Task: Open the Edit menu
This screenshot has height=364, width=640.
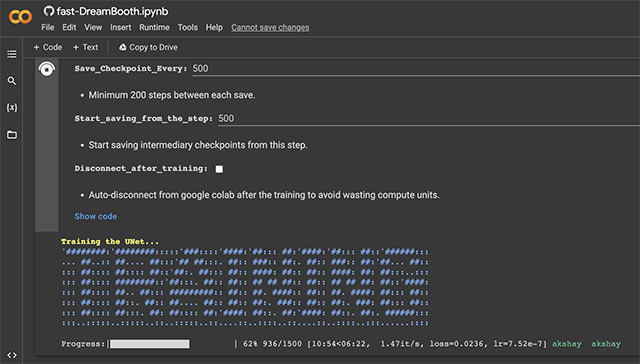Action: click(x=69, y=27)
